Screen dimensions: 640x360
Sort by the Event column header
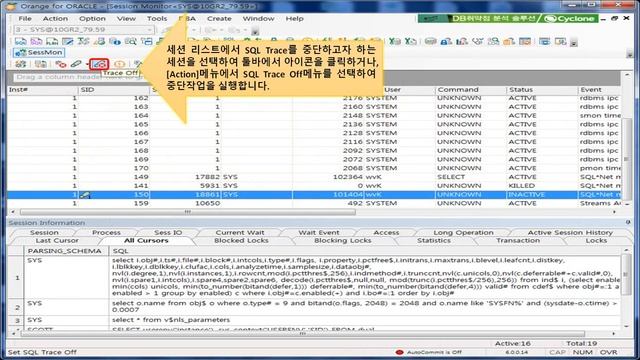pyautogui.click(x=599, y=89)
